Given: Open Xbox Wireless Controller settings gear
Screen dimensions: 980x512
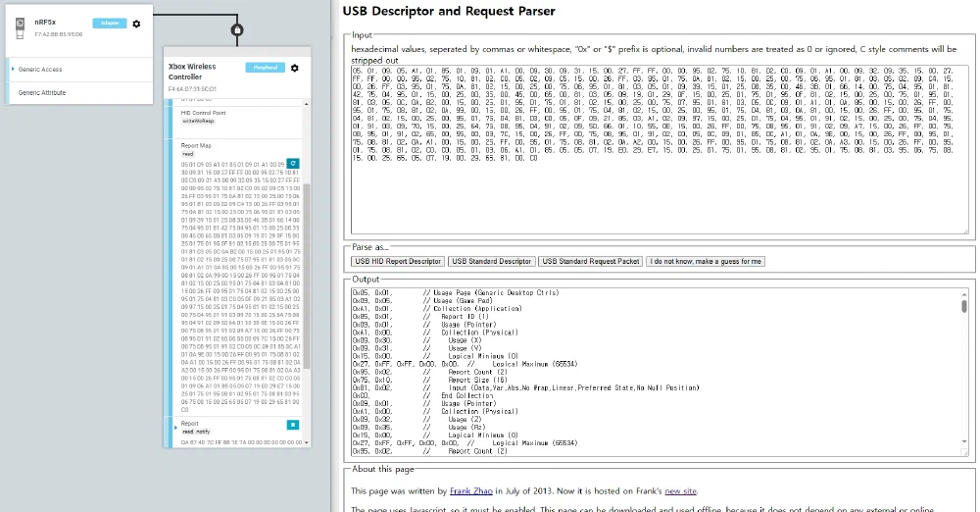Looking at the screenshot, I should (x=295, y=69).
